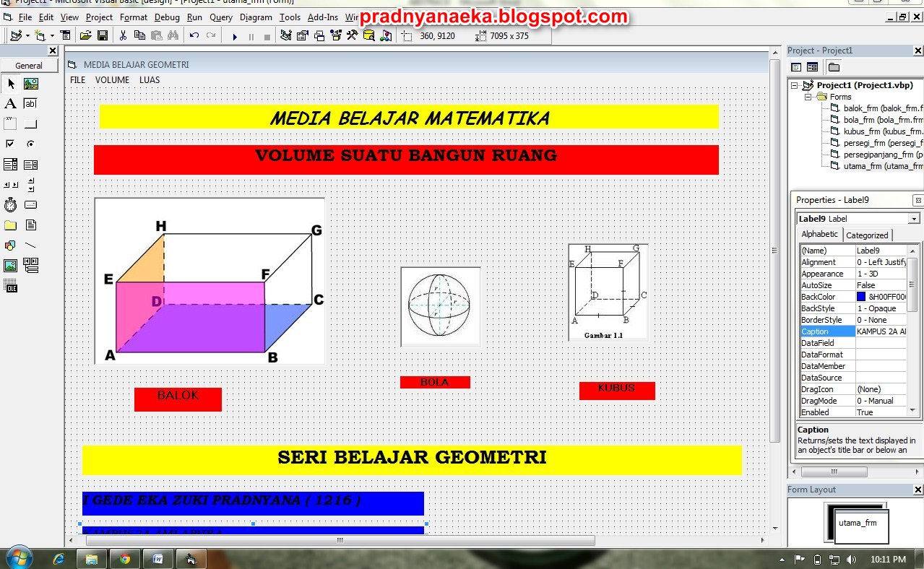Screen dimensions: 924x569
Task: Switch to the Categorized tab in Properties
Action: coord(867,234)
